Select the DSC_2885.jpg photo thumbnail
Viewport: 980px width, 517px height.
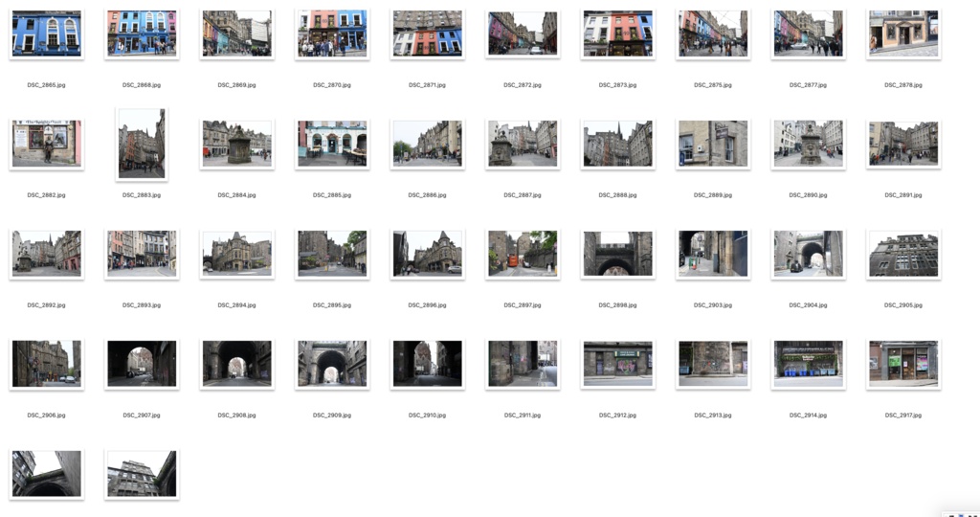click(332, 144)
